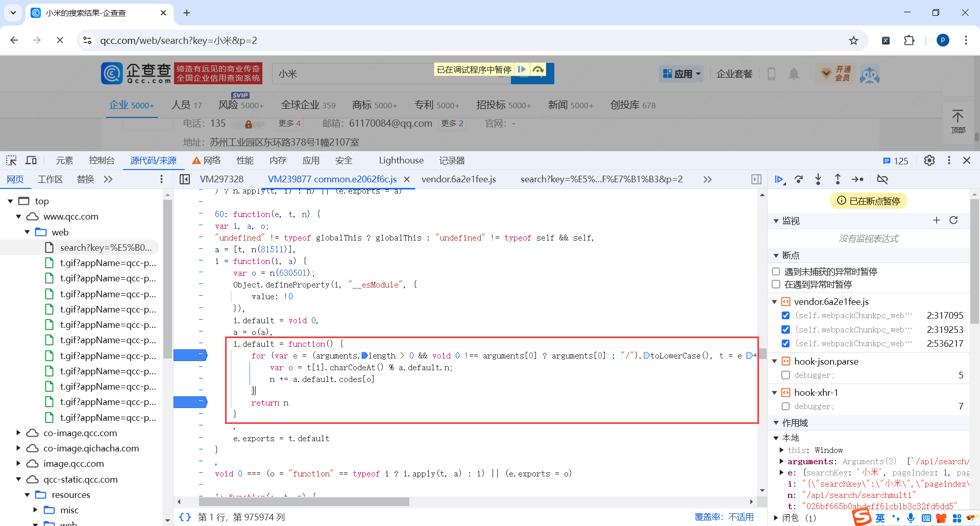Enable hook-xhr-1 debugger breakpoint
The height and width of the screenshot is (526, 980).
786,407
